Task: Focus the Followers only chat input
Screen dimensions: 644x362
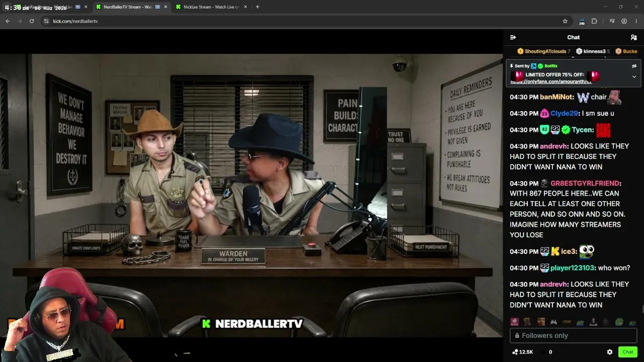Action: (574, 335)
